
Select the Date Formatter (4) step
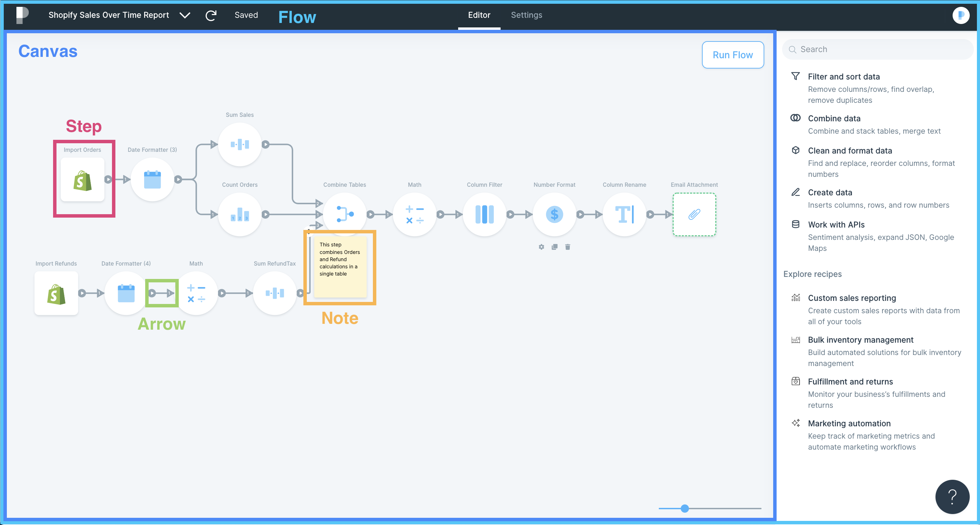click(x=126, y=293)
